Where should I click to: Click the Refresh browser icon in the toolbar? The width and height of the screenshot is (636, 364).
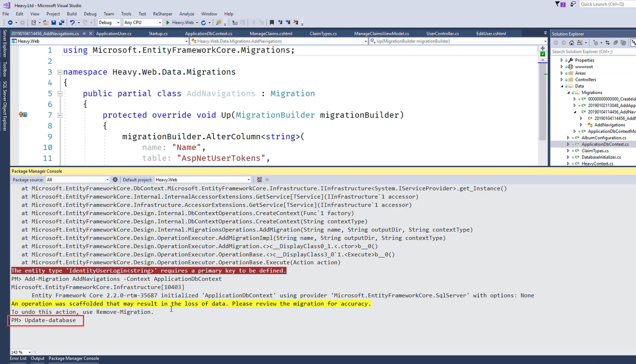pos(203,23)
